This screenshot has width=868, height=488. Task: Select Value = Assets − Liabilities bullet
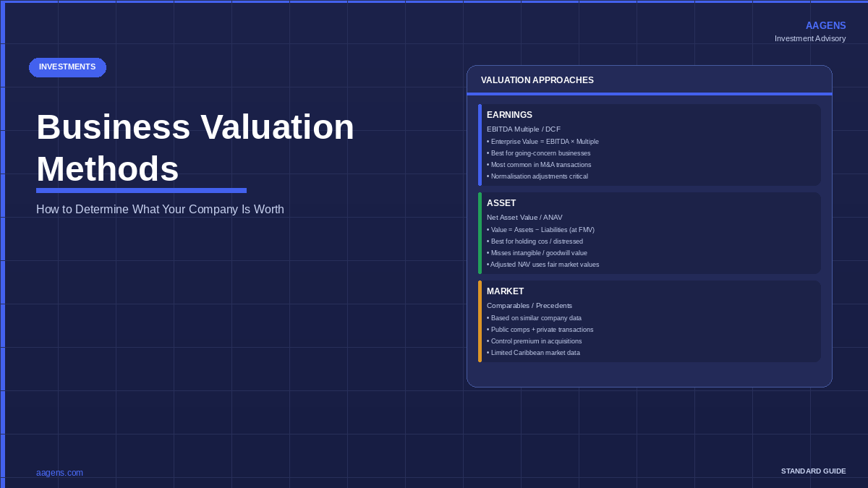[x=540, y=230]
